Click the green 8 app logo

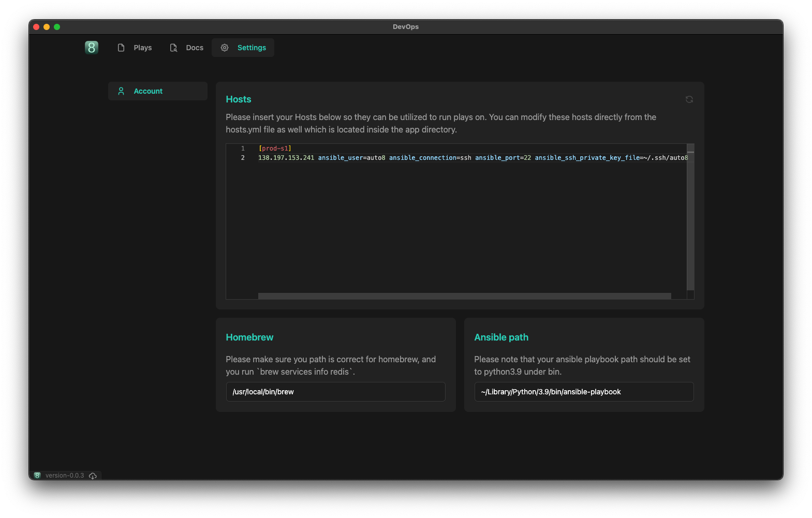tap(92, 48)
